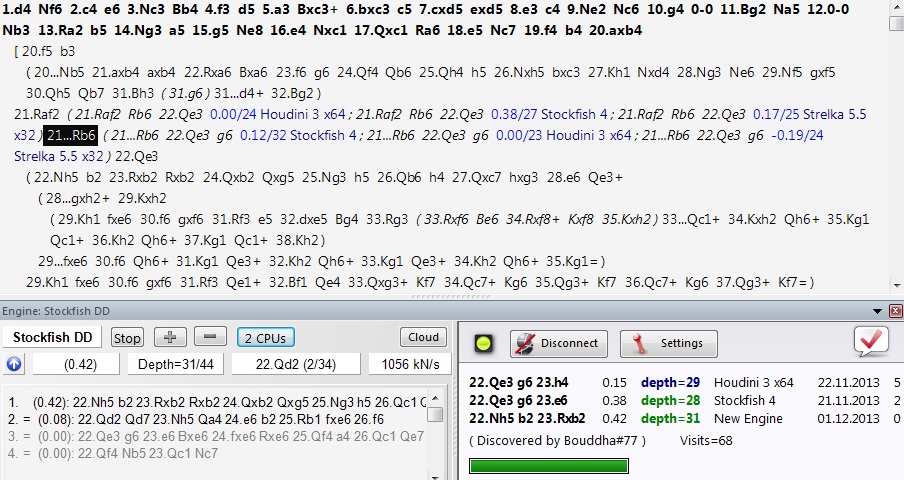Click the minus button to remove analysis line

(210, 338)
